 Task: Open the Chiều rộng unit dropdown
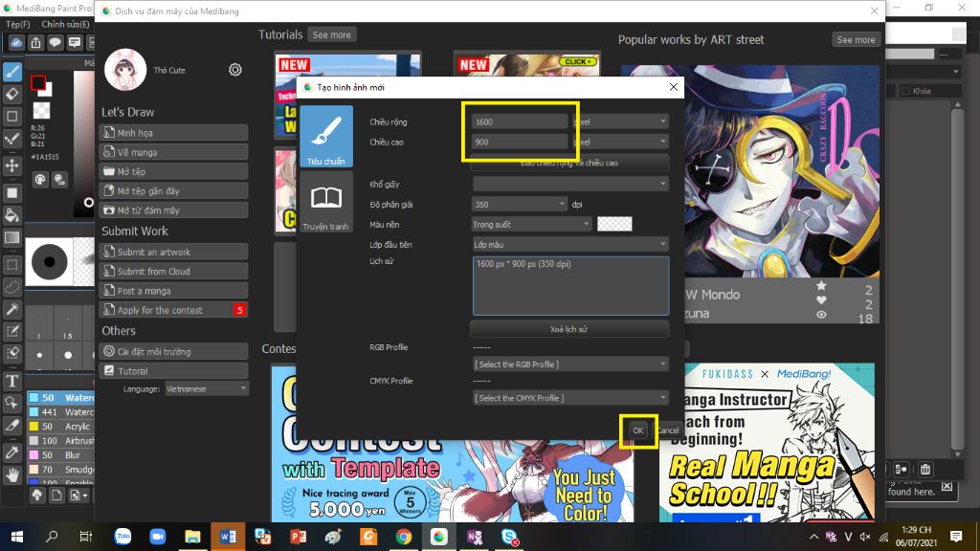(x=620, y=121)
